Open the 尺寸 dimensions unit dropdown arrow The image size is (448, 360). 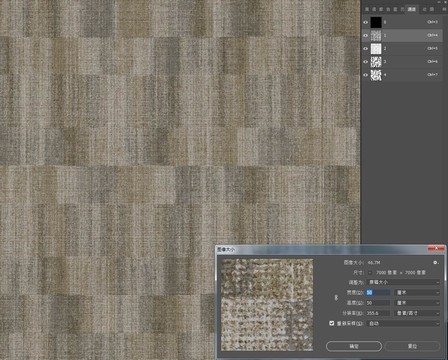click(x=370, y=273)
